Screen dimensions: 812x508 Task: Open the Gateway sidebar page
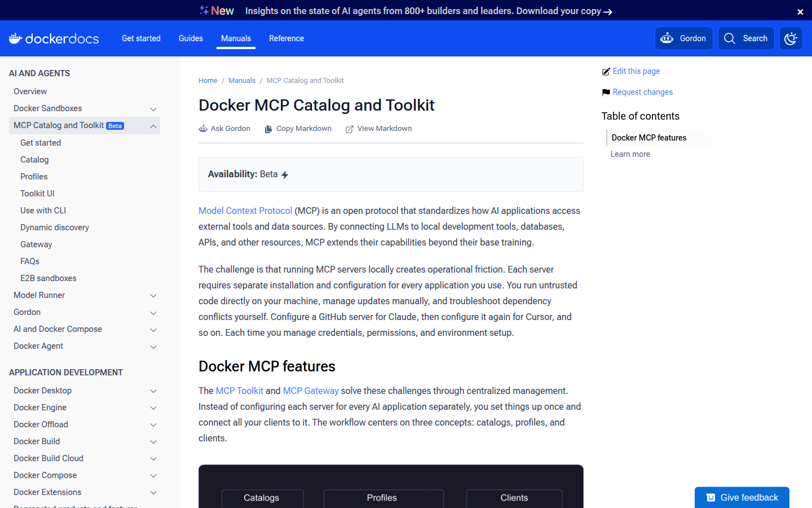point(36,244)
